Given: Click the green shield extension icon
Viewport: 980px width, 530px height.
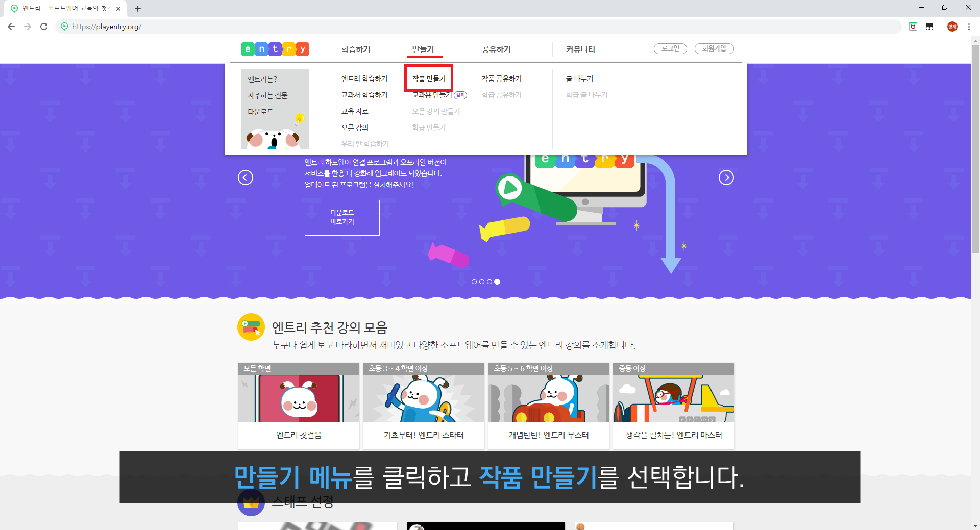Looking at the screenshot, I should [913, 27].
